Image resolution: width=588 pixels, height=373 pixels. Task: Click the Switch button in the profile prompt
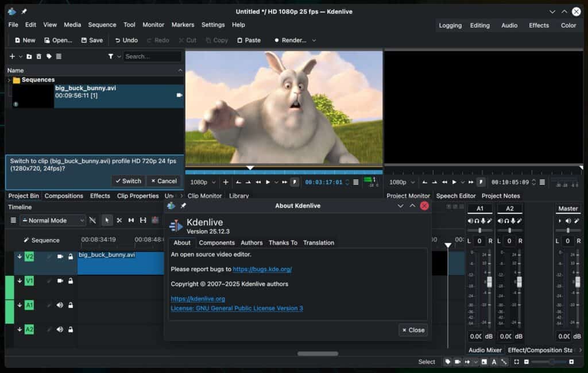click(x=128, y=181)
